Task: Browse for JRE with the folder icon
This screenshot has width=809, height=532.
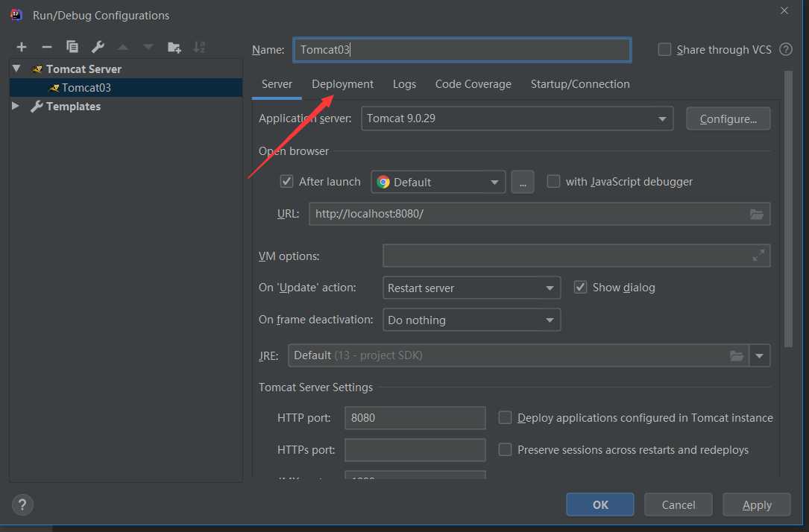Action: click(737, 355)
